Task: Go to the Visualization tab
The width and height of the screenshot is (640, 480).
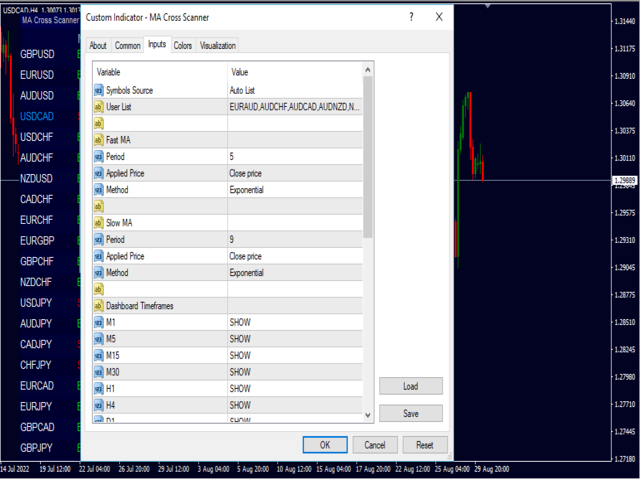Action: point(218,45)
